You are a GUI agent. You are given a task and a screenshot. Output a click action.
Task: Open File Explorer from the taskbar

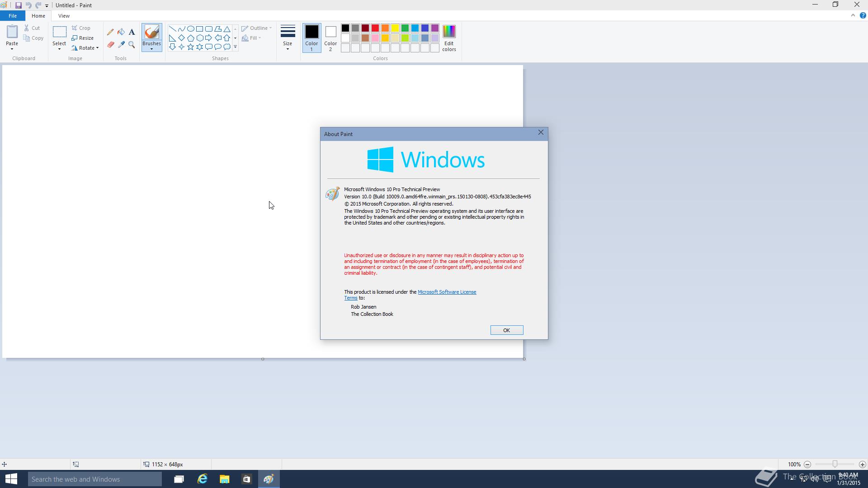(x=224, y=479)
